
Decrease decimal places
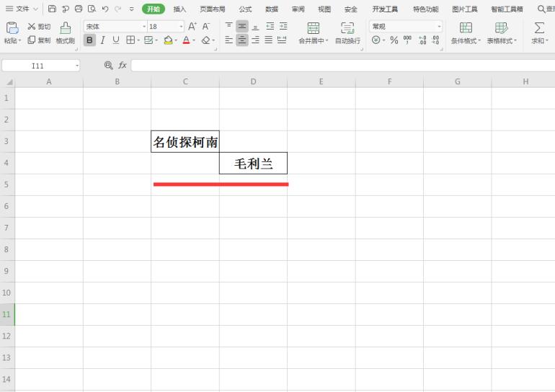(x=435, y=40)
